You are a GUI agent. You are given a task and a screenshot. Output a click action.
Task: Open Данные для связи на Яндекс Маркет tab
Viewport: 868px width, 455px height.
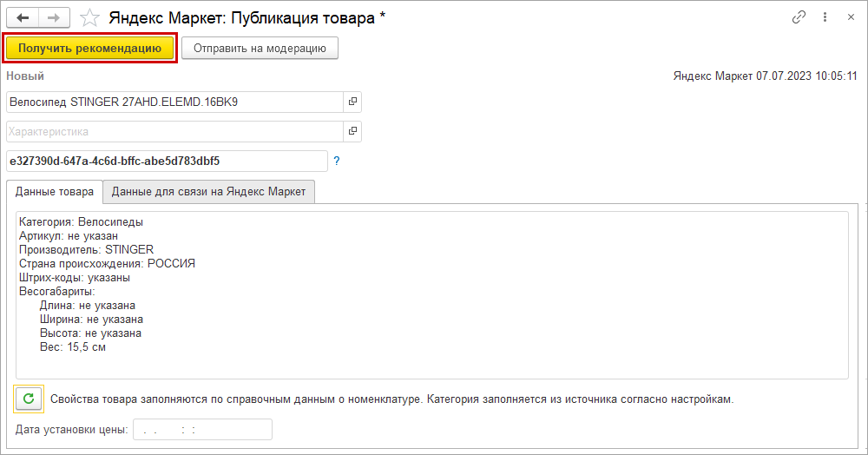tap(208, 192)
